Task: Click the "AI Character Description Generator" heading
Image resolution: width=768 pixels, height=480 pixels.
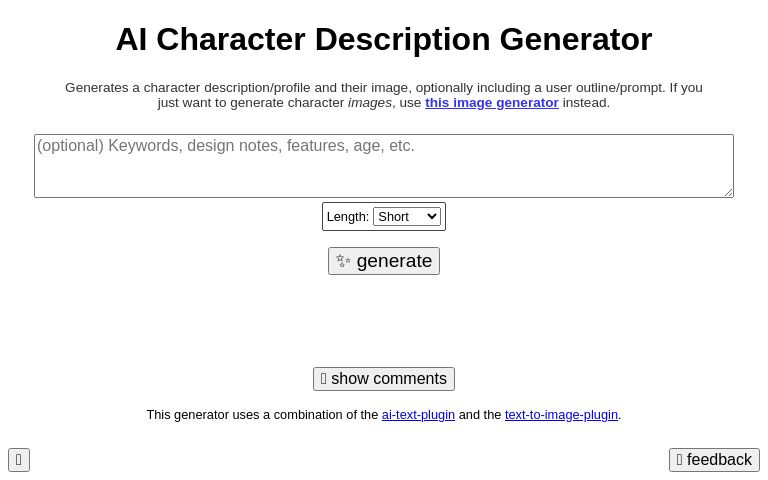Action: [x=384, y=40]
